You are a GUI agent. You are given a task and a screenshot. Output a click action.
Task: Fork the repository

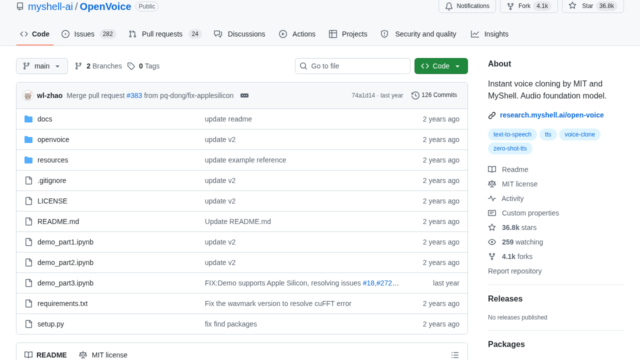pyautogui.click(x=529, y=6)
